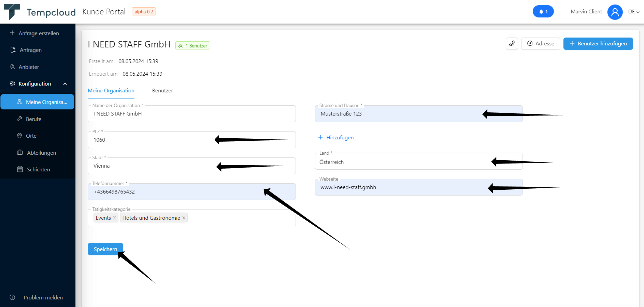Screen dimensions: 644x307
Task: Open the Land dropdown field
Action: coord(419,162)
